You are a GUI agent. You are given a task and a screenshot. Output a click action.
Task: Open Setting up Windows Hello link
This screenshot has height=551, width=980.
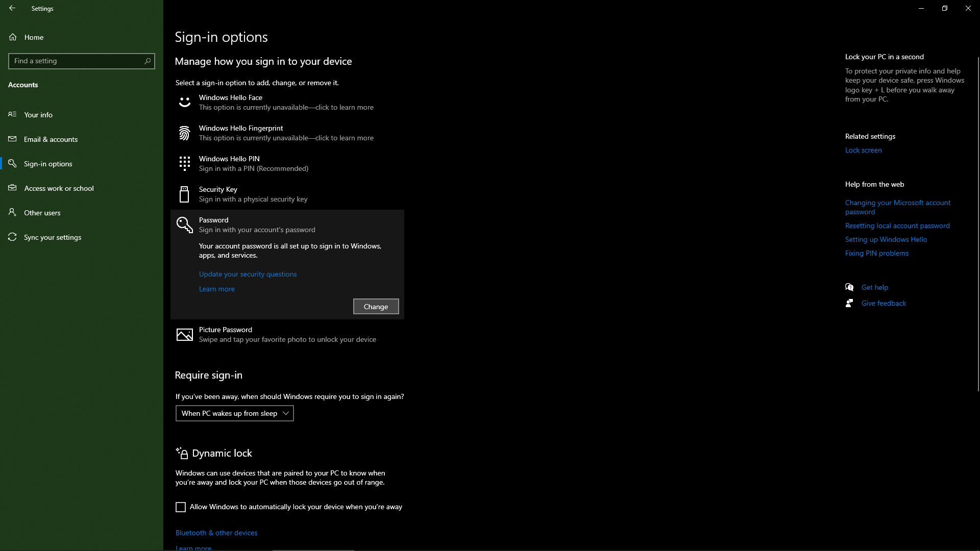[x=886, y=239]
